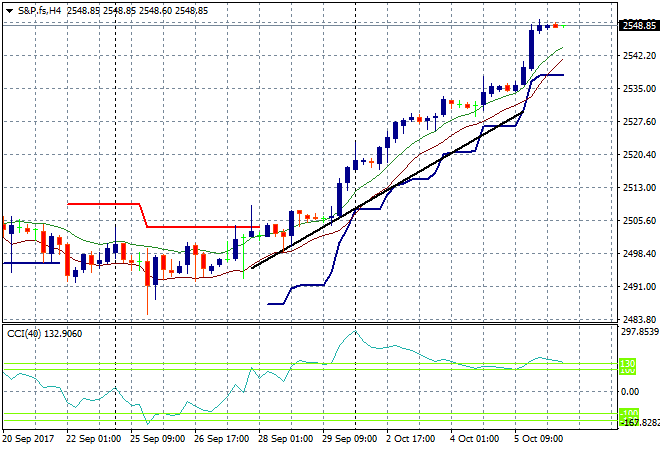Click the 2491.00 price scale value
This screenshot has width=660, height=450.
[639, 286]
